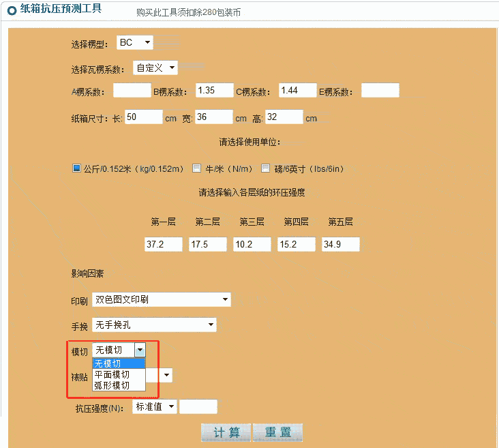Click the 计算 button
Viewport: 499px width, 448px height.
tap(226, 433)
